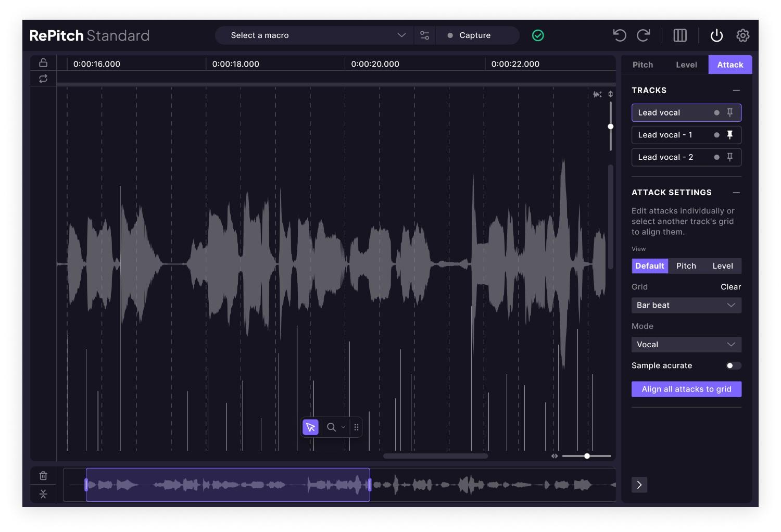Click the column layout panel icon
781x532 pixels.
pos(680,35)
